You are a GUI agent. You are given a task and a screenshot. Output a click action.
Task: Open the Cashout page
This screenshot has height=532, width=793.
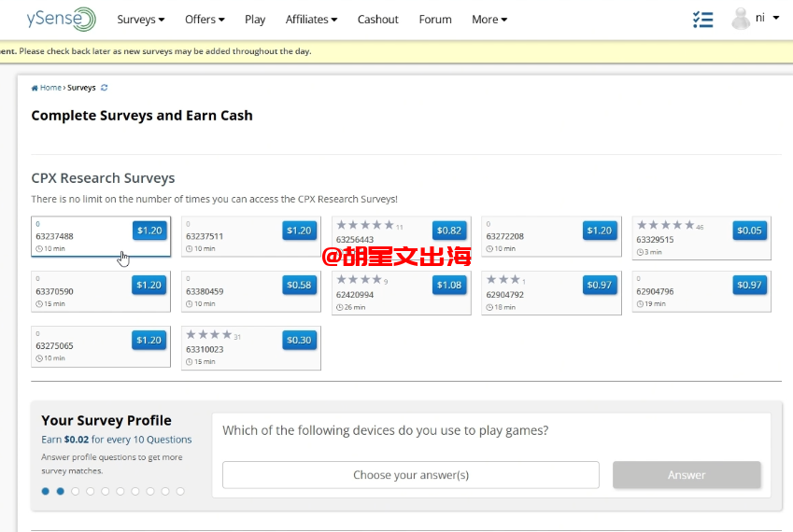[x=377, y=20]
